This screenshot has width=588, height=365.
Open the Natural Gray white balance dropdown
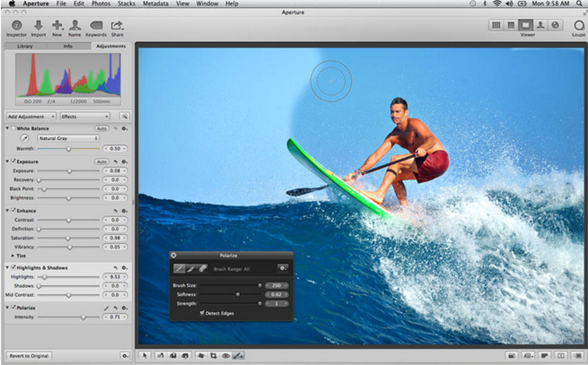68,138
